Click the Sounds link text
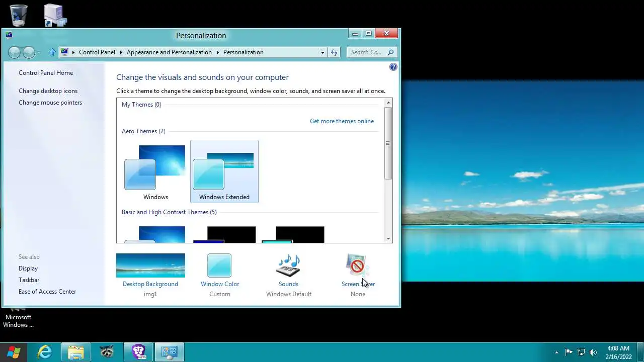Screen dimensions: 644x362 (x=288, y=284)
